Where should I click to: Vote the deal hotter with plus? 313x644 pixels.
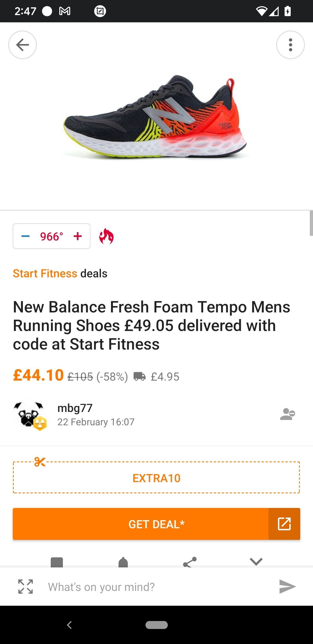78,236
